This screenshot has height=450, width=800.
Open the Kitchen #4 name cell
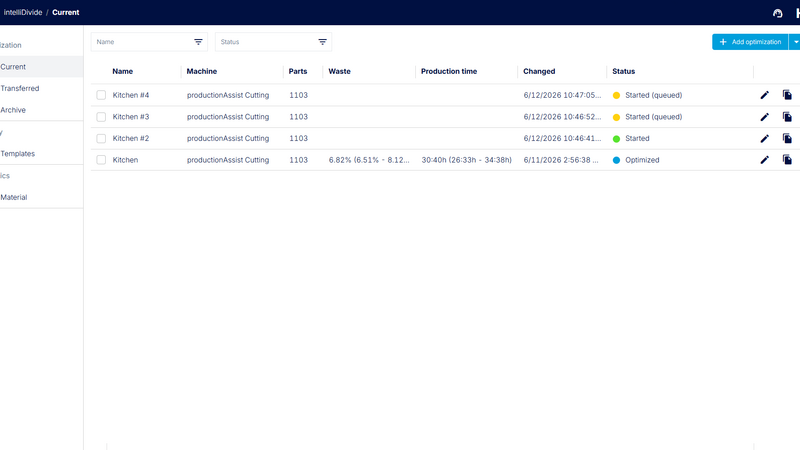(x=131, y=95)
